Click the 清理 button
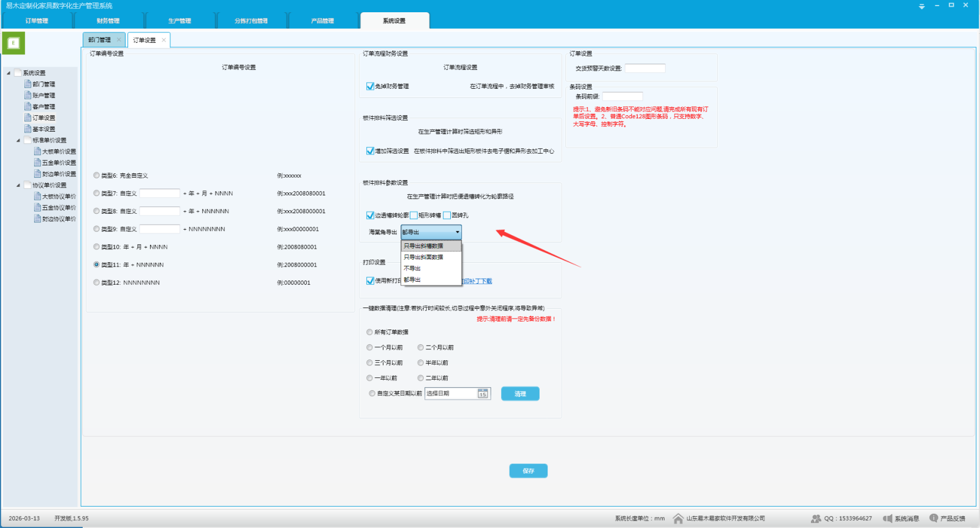This screenshot has width=980, height=528. (x=520, y=394)
